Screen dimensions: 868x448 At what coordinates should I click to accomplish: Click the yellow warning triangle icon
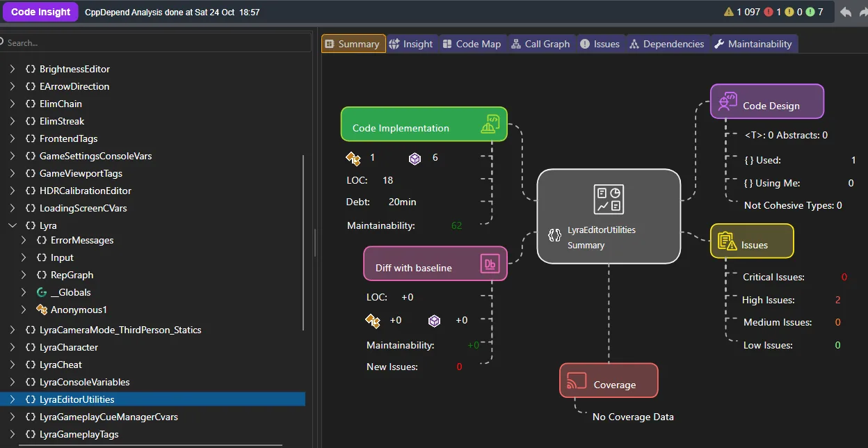(729, 12)
